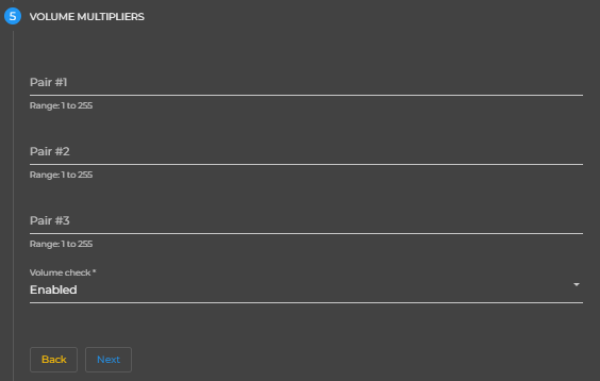Viewport: 600px width, 381px height.
Task: Click the range hint under Pair #1
Action: coord(61,106)
